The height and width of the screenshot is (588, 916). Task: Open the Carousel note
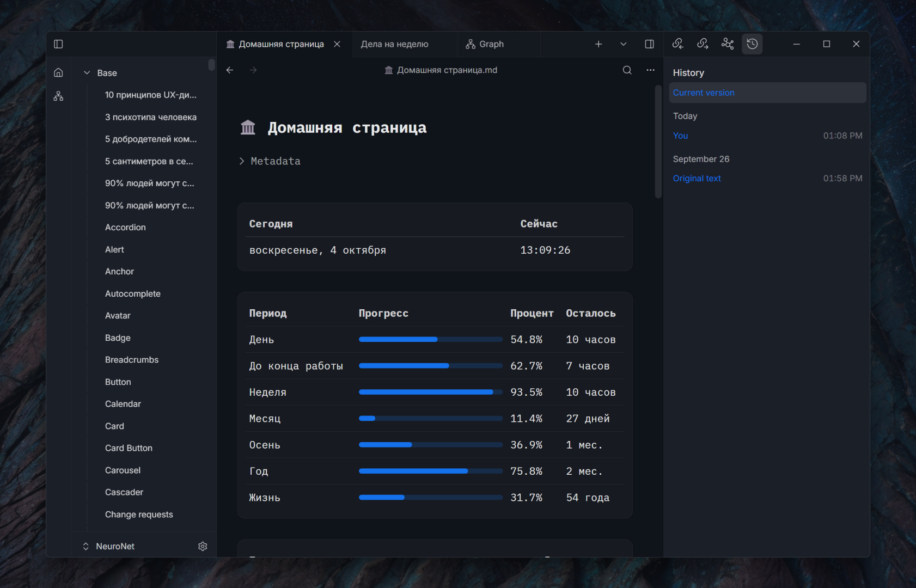point(123,470)
